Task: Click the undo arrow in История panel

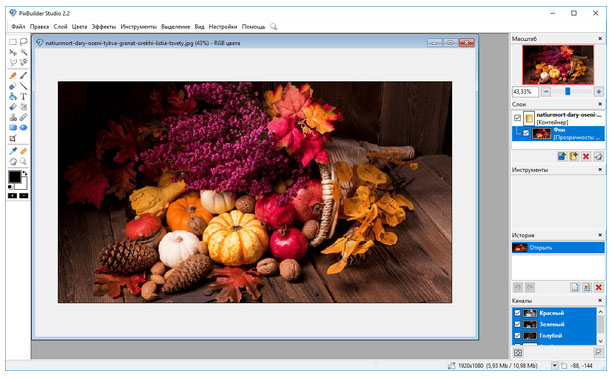Action: click(518, 288)
